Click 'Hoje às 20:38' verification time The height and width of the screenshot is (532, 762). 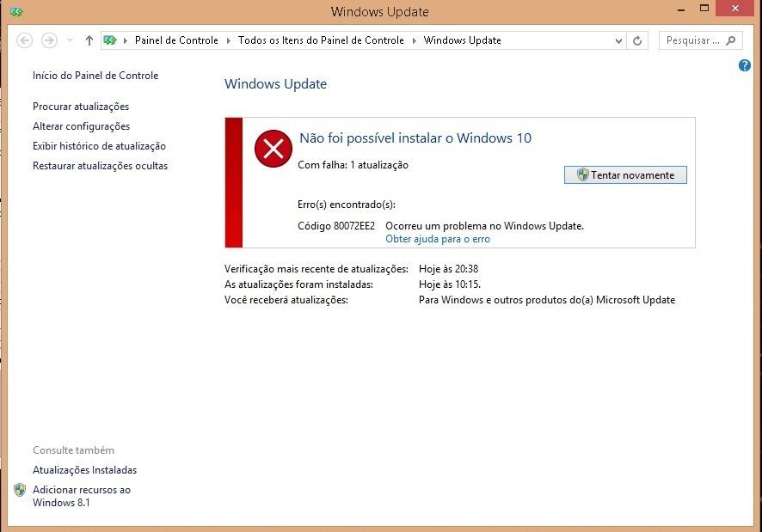click(x=449, y=269)
